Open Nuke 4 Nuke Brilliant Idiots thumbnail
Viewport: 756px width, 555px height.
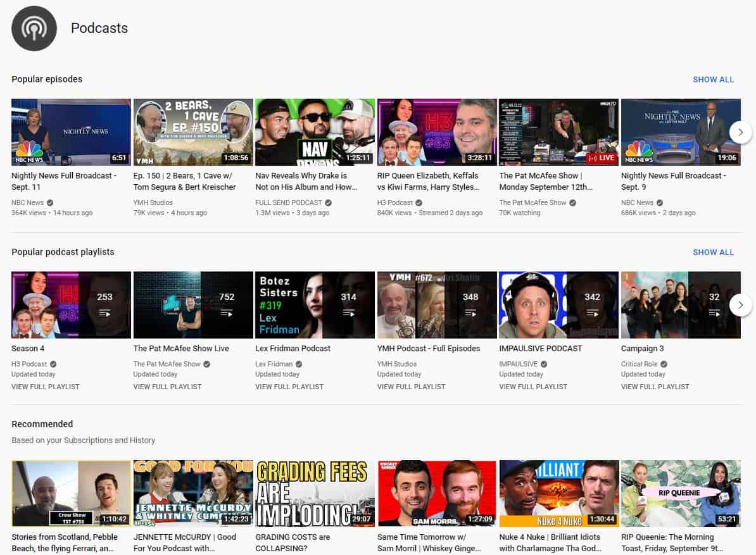[x=559, y=494]
